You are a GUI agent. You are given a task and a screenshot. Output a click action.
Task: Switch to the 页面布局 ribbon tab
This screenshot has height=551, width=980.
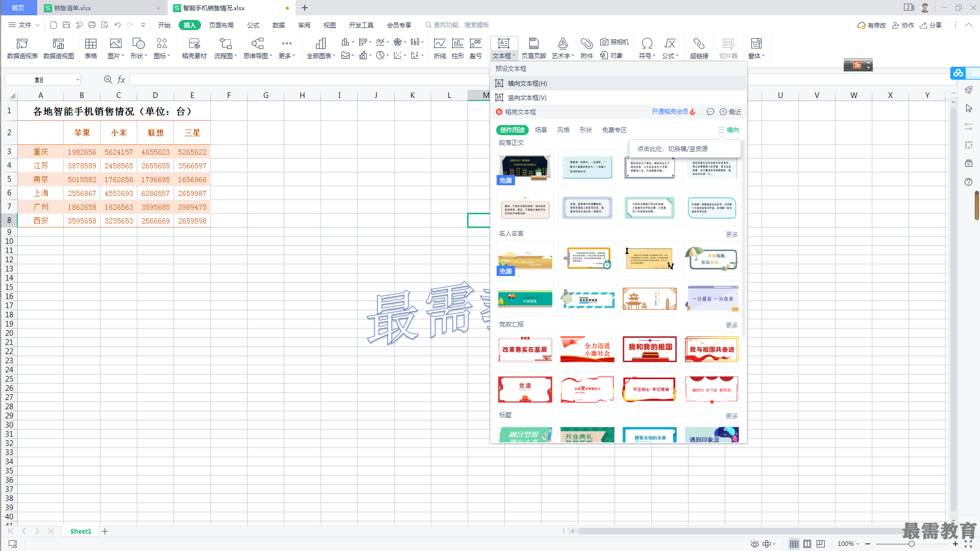222,25
